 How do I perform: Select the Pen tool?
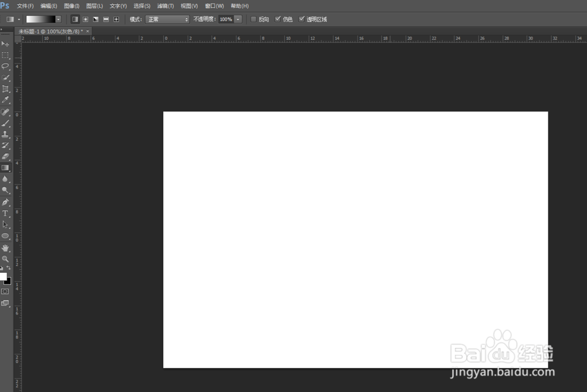tap(5, 202)
